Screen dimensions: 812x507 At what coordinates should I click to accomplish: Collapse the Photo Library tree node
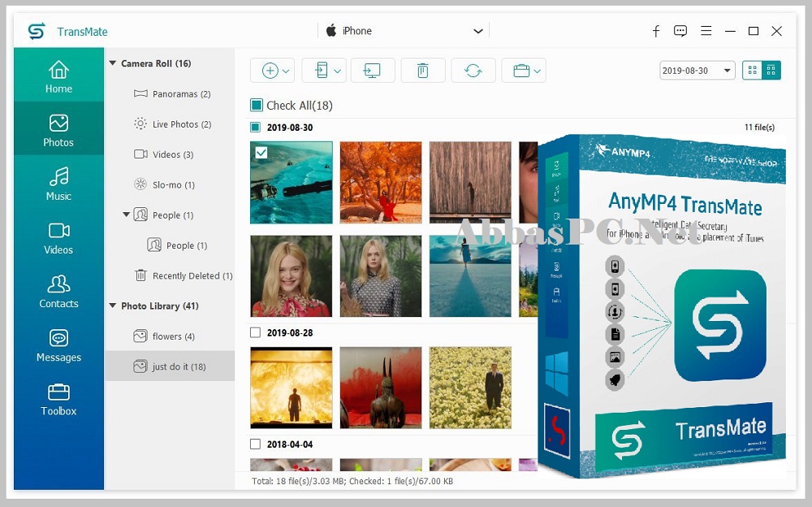[x=112, y=305]
